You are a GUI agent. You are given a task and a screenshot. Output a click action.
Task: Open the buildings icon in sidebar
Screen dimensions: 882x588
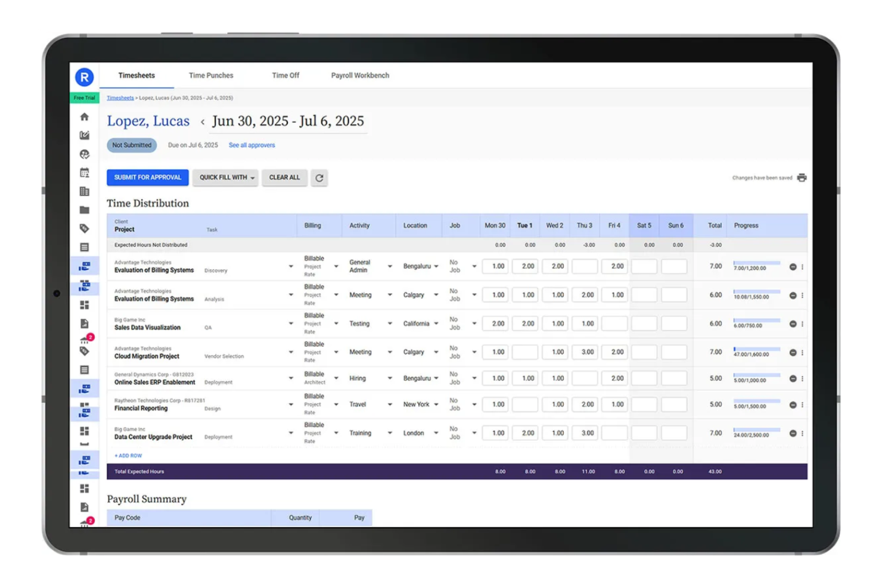(84, 191)
